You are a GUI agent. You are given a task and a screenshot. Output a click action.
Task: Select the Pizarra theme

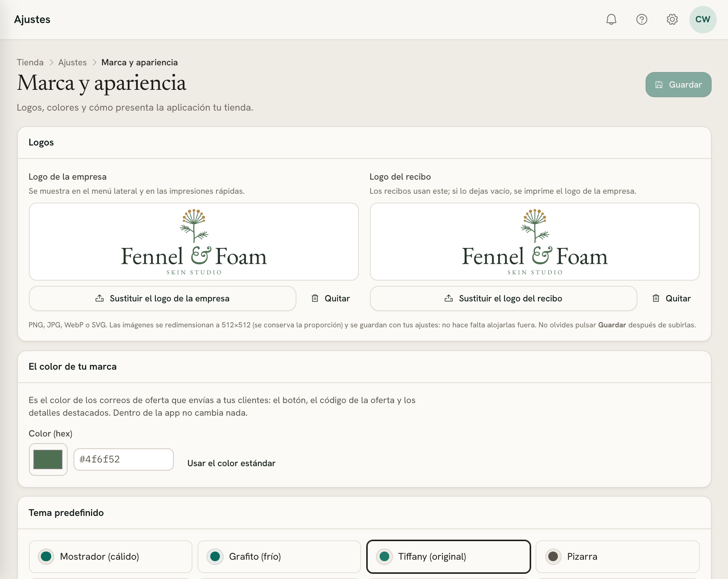tap(618, 556)
